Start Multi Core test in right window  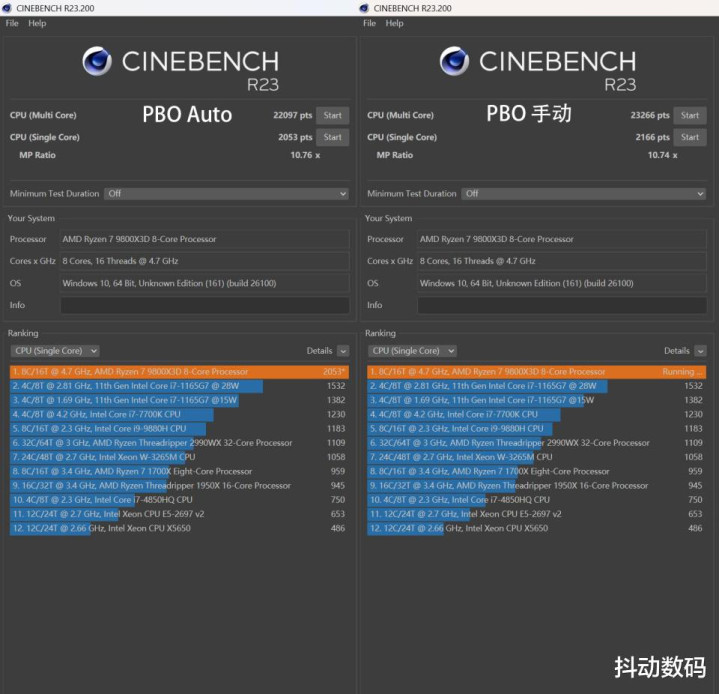[690, 116]
